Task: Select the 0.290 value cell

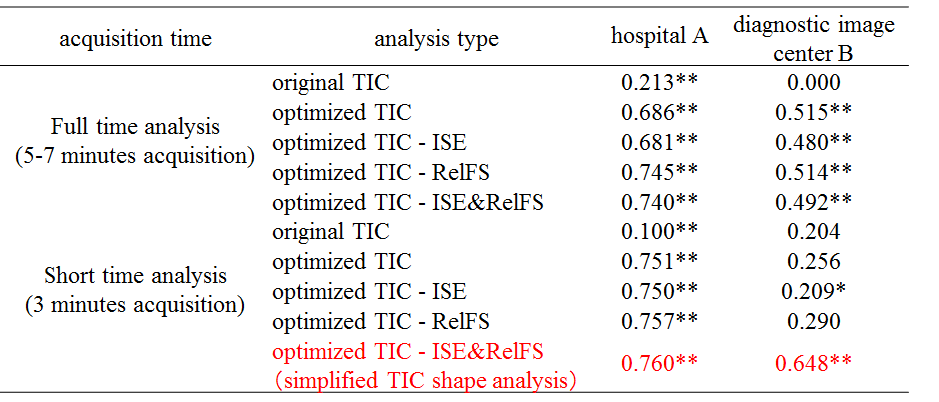Action: click(813, 322)
